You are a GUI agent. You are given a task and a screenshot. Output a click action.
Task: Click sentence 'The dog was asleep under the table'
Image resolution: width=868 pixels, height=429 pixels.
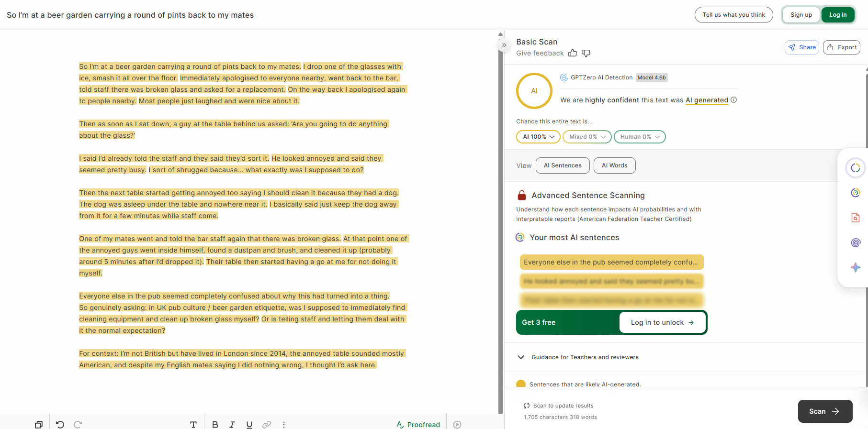coord(173,204)
